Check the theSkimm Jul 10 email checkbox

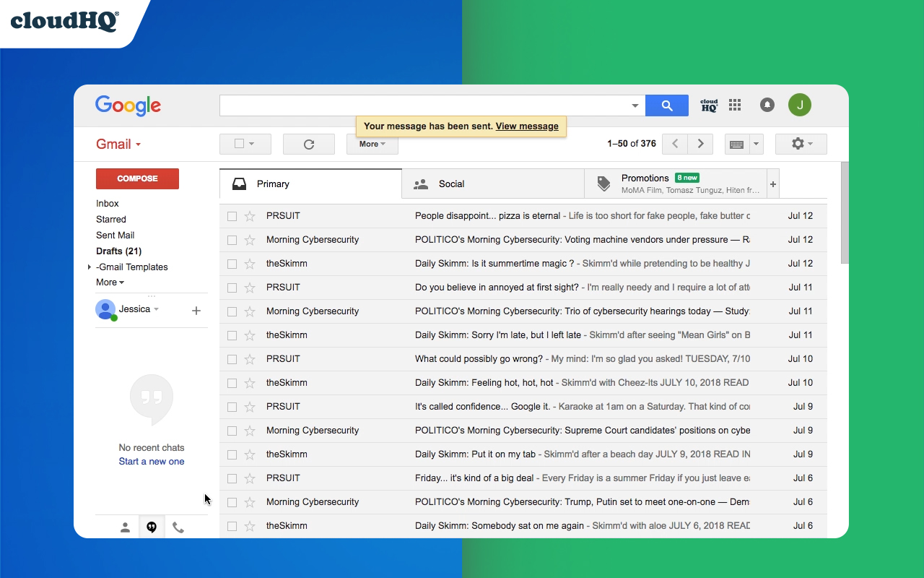point(232,382)
